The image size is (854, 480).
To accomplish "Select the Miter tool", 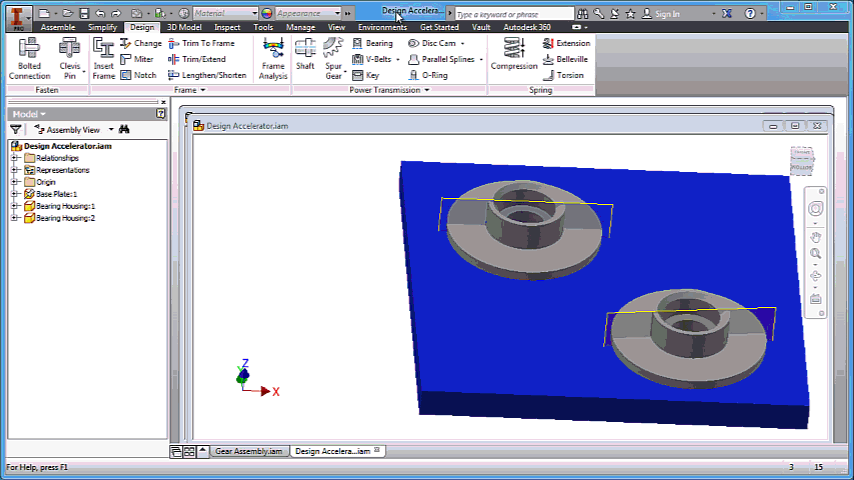I will point(137,59).
